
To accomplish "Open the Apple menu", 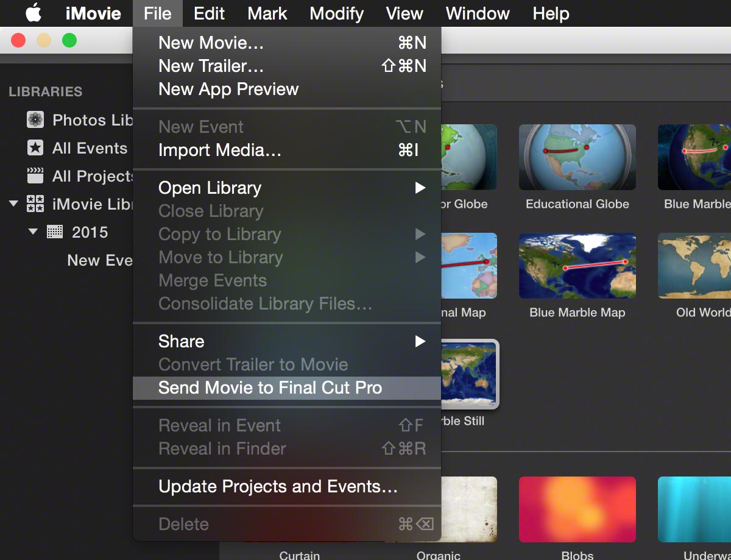I will [34, 13].
